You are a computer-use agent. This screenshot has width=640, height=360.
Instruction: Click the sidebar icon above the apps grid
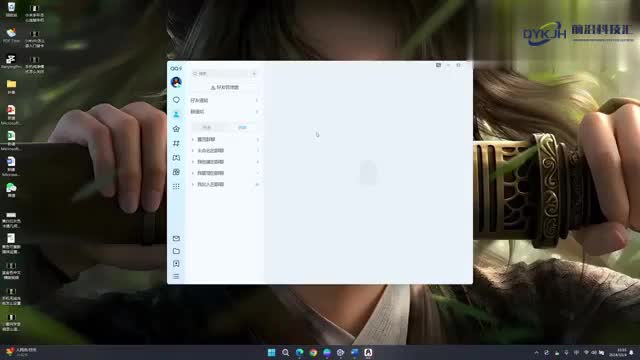(176, 172)
